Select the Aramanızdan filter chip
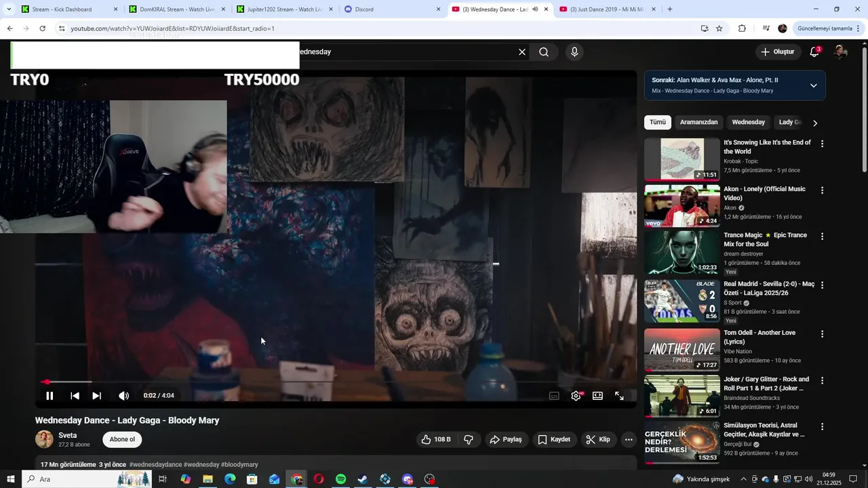The height and width of the screenshot is (488, 868). 698,122
